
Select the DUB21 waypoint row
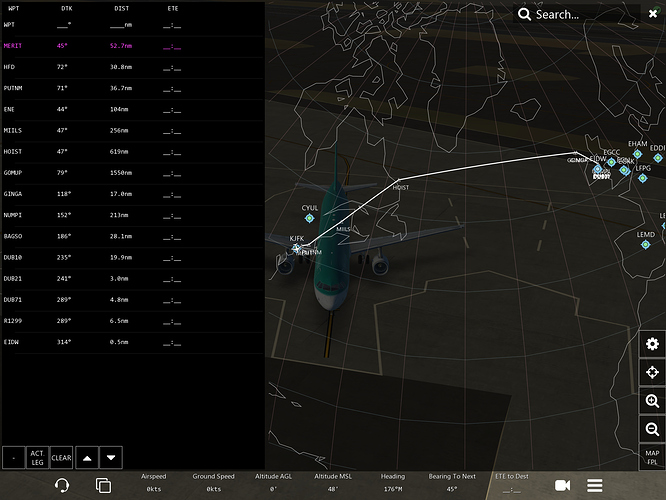click(133, 279)
